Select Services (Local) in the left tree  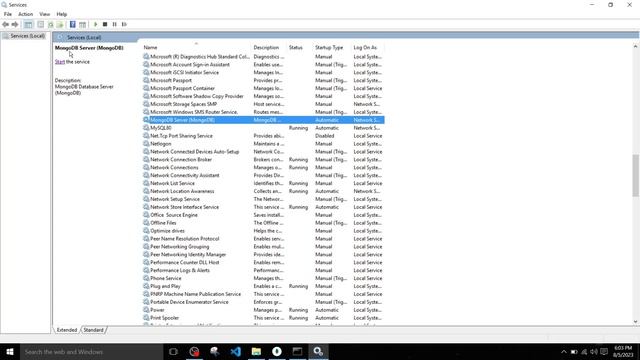tap(27, 36)
